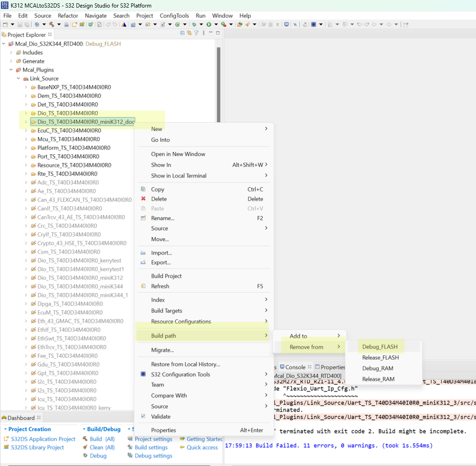Image resolution: width=476 pixels, height=466 pixels.
Task: Expand Port_TS_T40D34M40I0R0 folder
Action: [26, 157]
